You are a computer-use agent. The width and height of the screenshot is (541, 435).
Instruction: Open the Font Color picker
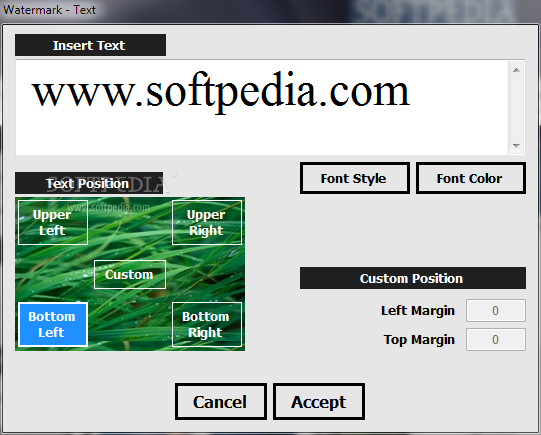pos(471,178)
